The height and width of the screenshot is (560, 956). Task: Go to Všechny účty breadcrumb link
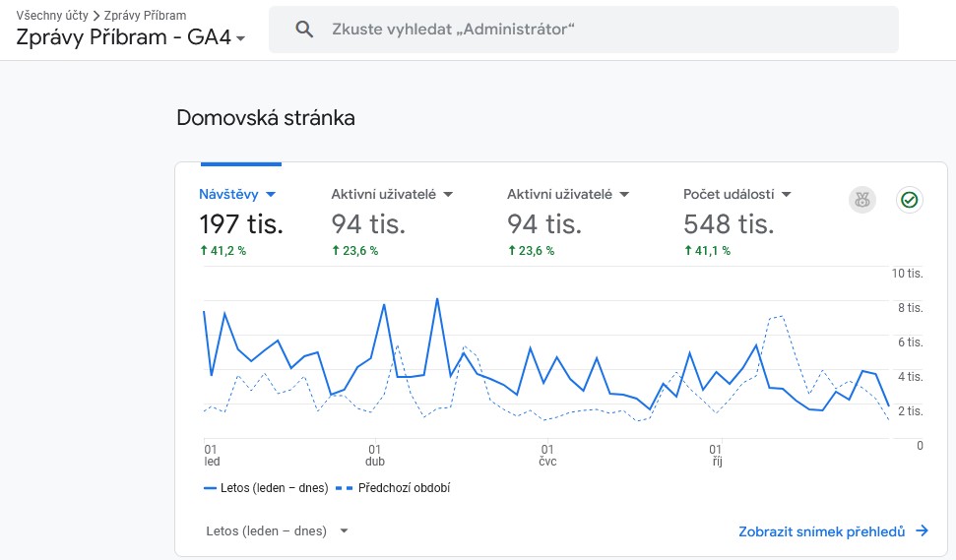[52, 16]
